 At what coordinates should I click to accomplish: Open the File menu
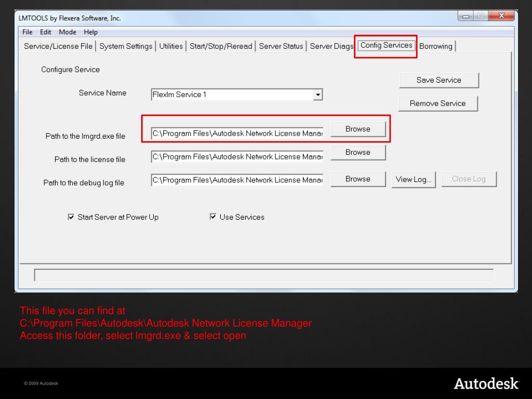pyautogui.click(x=27, y=32)
